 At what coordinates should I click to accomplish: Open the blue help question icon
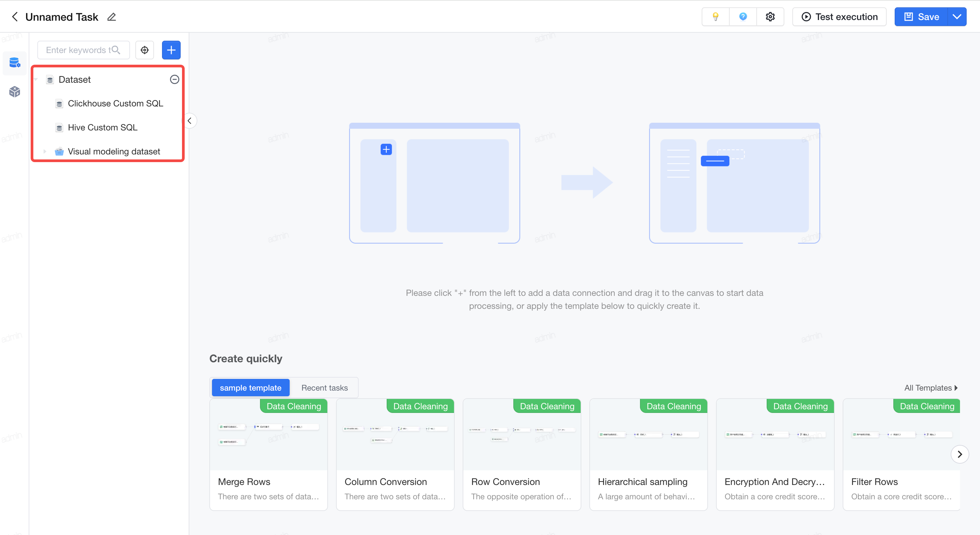point(743,17)
